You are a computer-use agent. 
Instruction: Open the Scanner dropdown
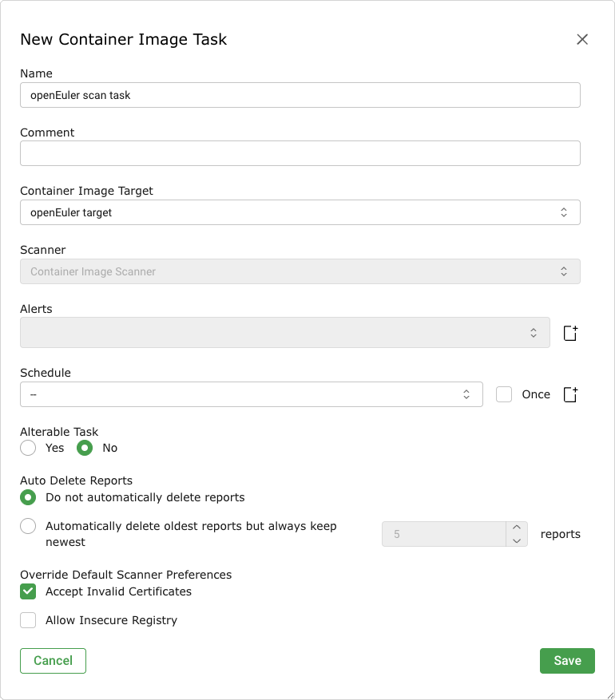click(300, 271)
